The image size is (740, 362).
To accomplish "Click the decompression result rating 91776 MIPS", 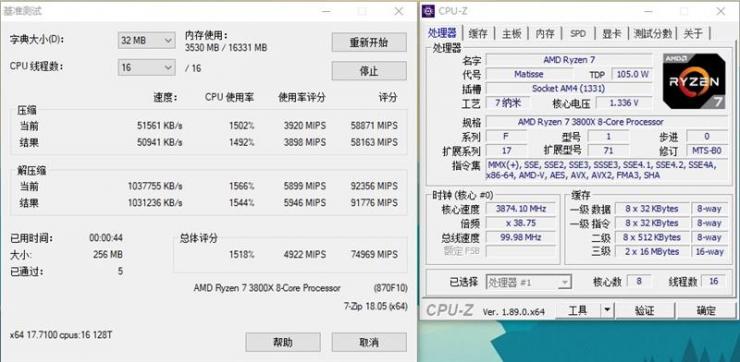I will click(x=374, y=203).
